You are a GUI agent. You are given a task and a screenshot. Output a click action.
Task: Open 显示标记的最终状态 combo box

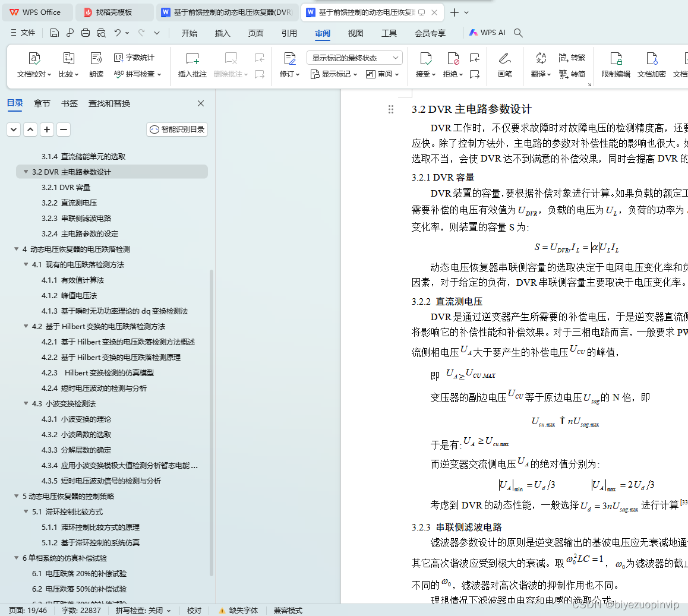355,58
